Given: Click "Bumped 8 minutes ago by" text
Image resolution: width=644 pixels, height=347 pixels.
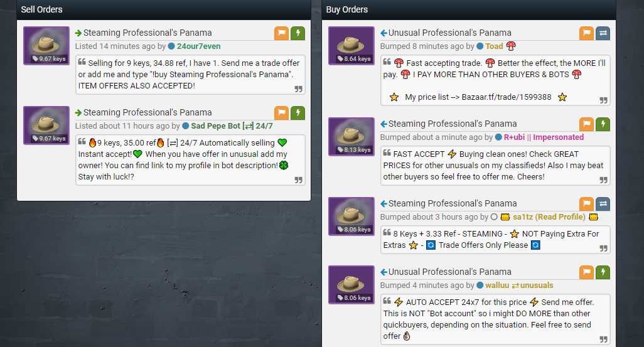Looking at the screenshot, I should pos(427,46).
